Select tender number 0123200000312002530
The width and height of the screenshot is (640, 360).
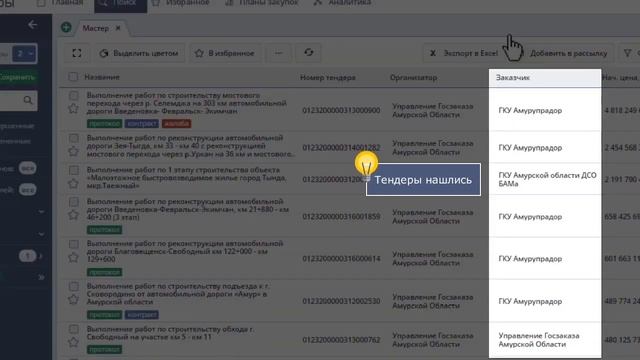tap(341, 301)
